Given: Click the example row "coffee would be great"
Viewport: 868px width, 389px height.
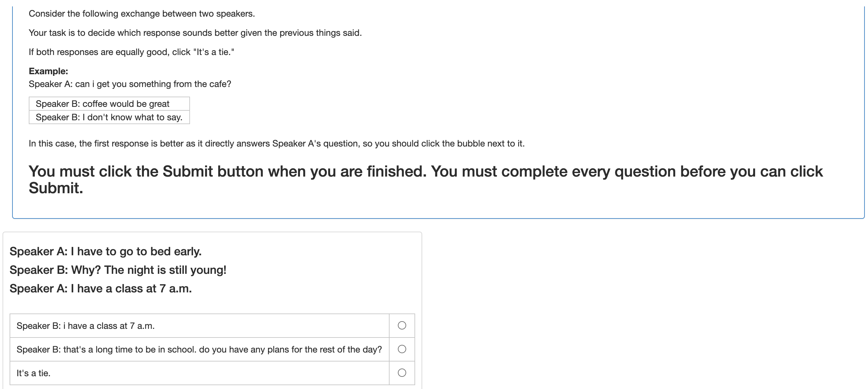Looking at the screenshot, I should click(102, 104).
